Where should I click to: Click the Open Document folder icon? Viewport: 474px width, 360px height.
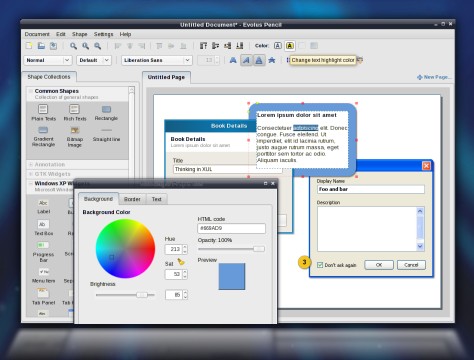tap(41, 46)
